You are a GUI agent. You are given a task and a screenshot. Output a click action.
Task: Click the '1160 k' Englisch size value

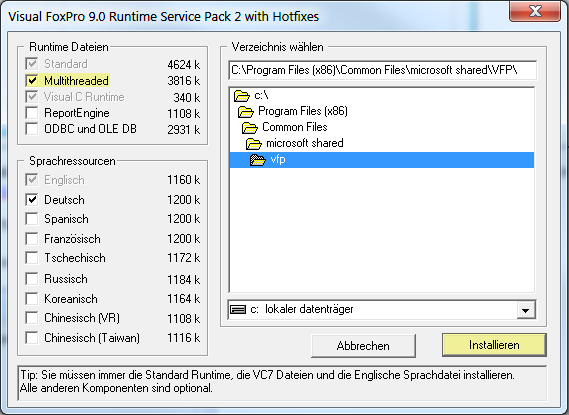(184, 180)
